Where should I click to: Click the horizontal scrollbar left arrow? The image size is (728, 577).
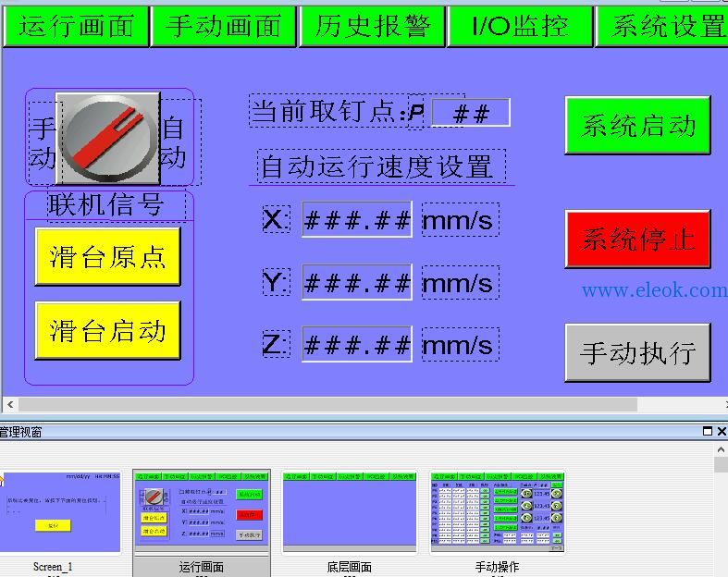[10, 404]
